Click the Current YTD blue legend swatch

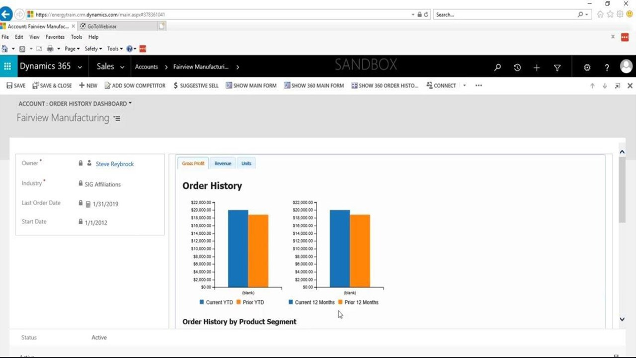coord(202,302)
